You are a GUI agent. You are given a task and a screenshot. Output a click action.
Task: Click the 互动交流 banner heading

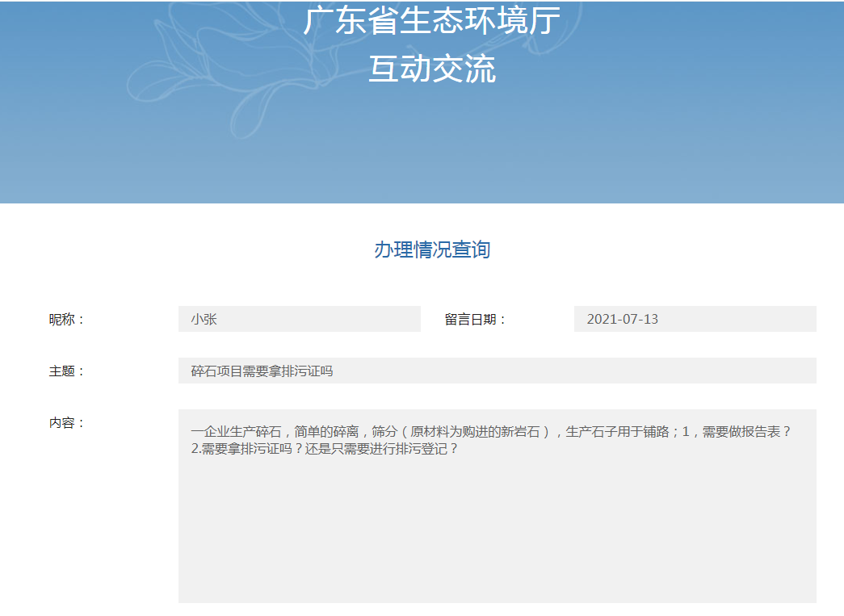click(x=431, y=70)
